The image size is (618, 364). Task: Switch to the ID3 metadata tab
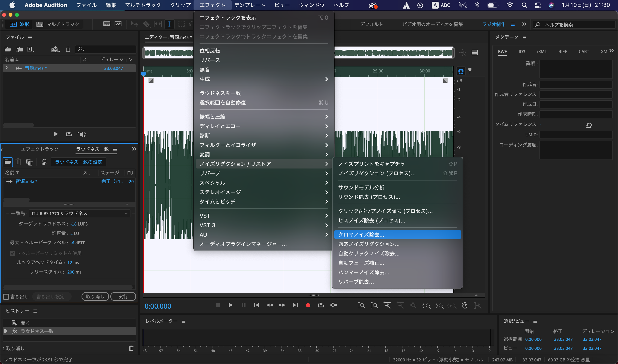[x=522, y=51]
